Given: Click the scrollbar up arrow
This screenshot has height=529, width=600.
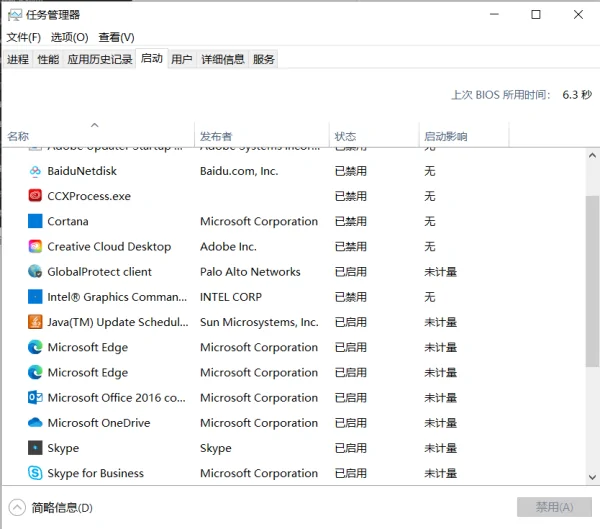Looking at the screenshot, I should click(x=592, y=155).
